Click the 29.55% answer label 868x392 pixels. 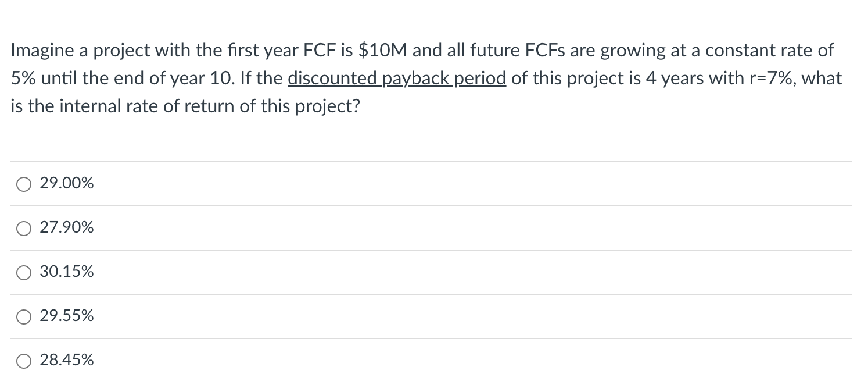[66, 315]
